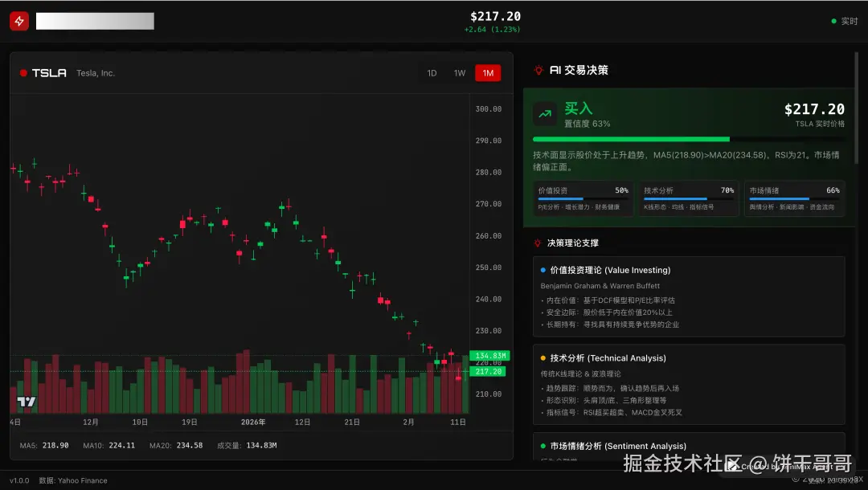This screenshot has width=868, height=490.
Task: Click the 市场情绪 66% score card
Action: [x=794, y=198]
